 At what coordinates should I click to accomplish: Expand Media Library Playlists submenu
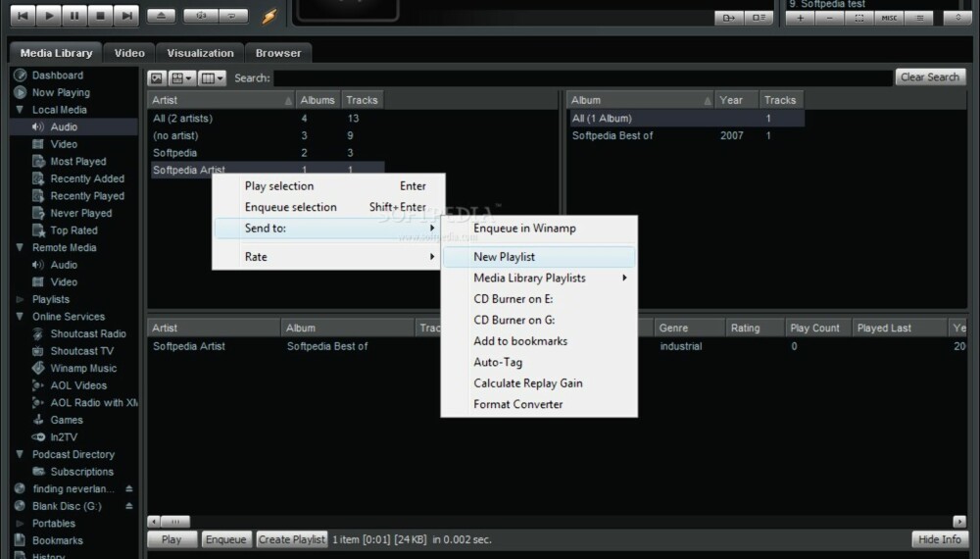point(539,278)
